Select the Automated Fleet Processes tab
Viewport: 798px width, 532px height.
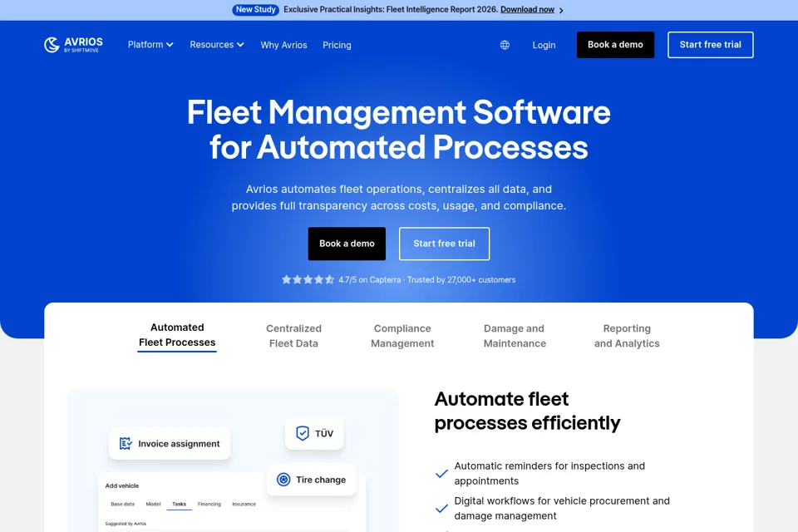pyautogui.click(x=177, y=335)
